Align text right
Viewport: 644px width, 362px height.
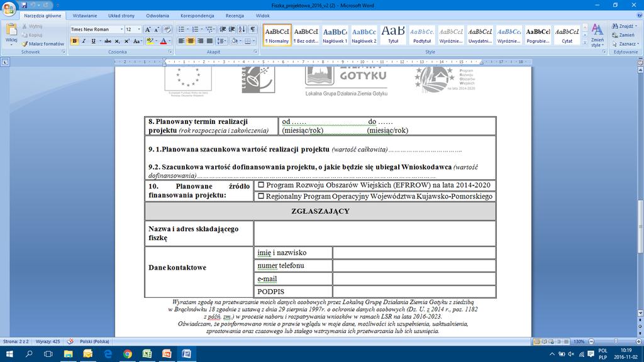click(201, 41)
